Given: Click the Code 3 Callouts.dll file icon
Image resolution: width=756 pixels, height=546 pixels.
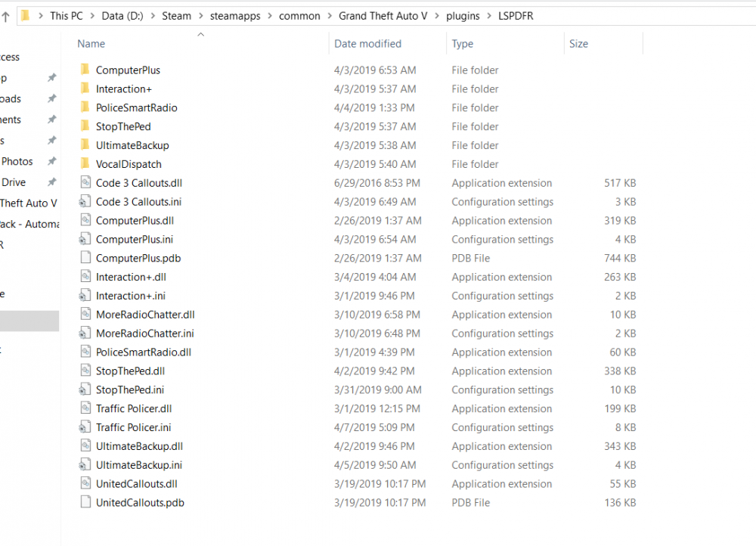Looking at the screenshot, I should click(x=85, y=183).
